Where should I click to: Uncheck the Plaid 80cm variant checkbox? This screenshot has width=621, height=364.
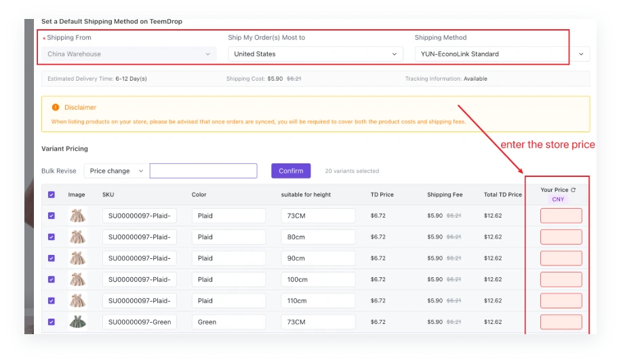click(52, 237)
